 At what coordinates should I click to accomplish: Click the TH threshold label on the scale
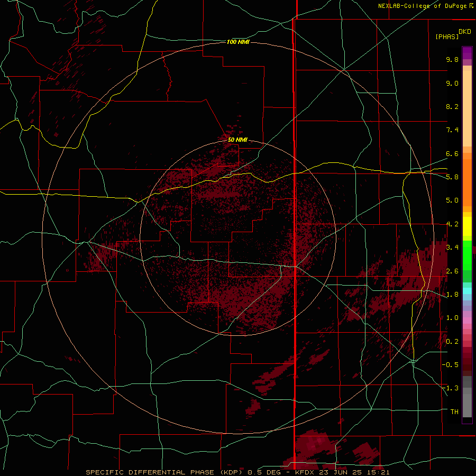pos(454,412)
